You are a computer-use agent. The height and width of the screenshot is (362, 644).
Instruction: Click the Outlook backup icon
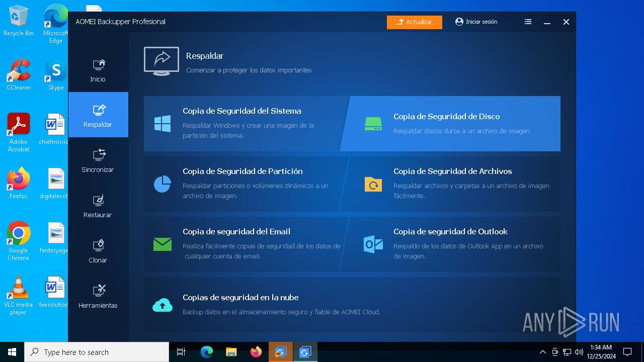(x=373, y=244)
